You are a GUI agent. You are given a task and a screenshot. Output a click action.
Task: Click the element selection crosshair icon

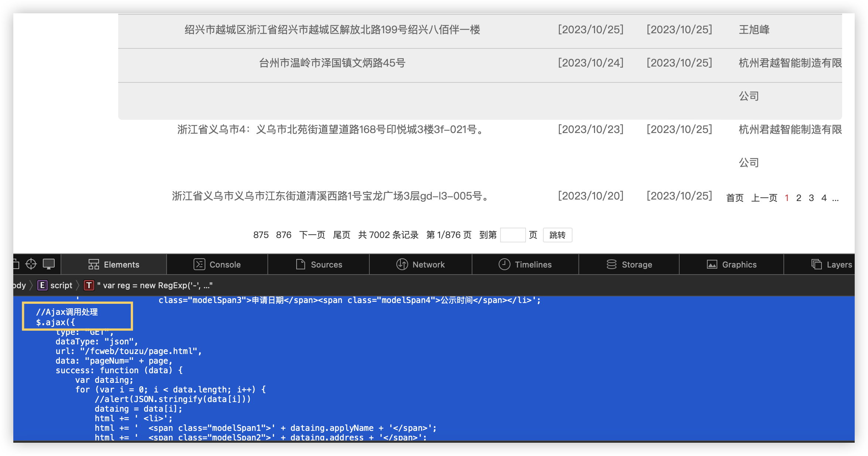(x=31, y=264)
